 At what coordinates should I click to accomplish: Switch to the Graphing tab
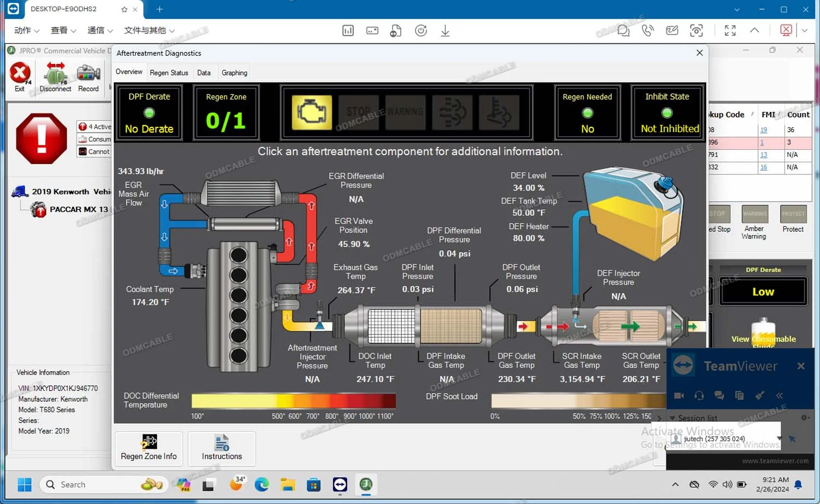[235, 73]
